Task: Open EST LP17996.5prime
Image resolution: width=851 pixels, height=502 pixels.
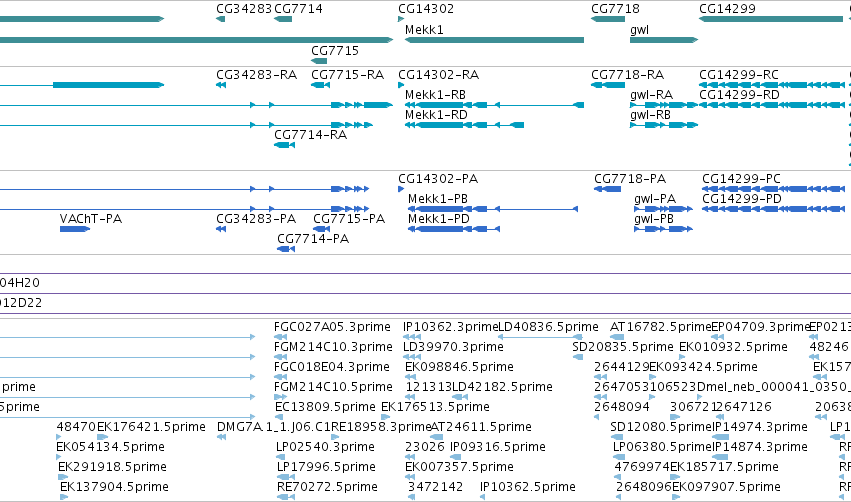Action: point(327,468)
